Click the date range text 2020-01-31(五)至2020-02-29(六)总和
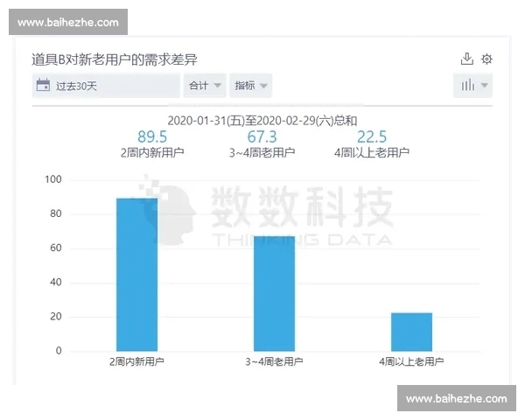Image resolution: width=525 pixels, height=420 pixels. coord(262,121)
